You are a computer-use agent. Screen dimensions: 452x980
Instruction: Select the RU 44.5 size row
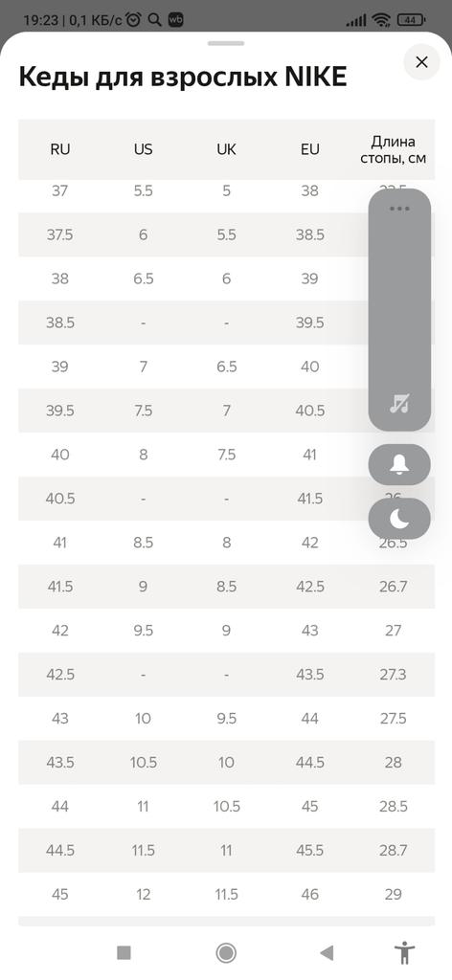226,851
